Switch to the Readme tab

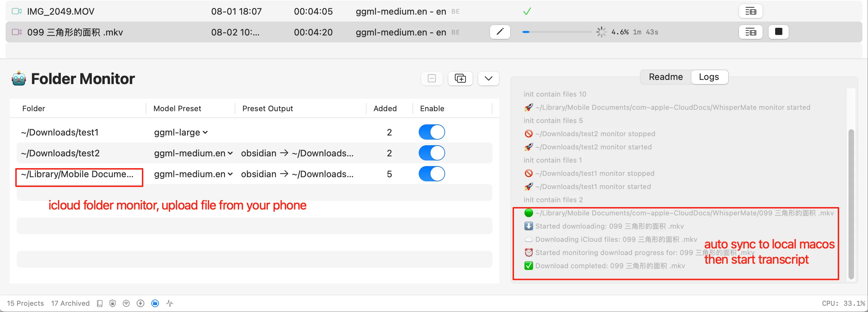(x=666, y=77)
